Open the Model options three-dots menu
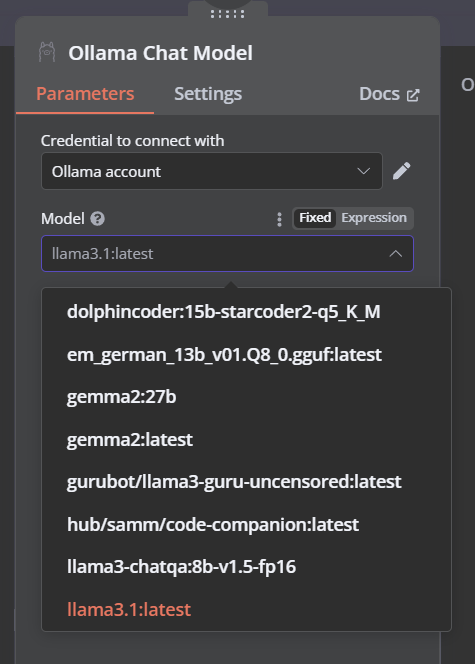 279,219
